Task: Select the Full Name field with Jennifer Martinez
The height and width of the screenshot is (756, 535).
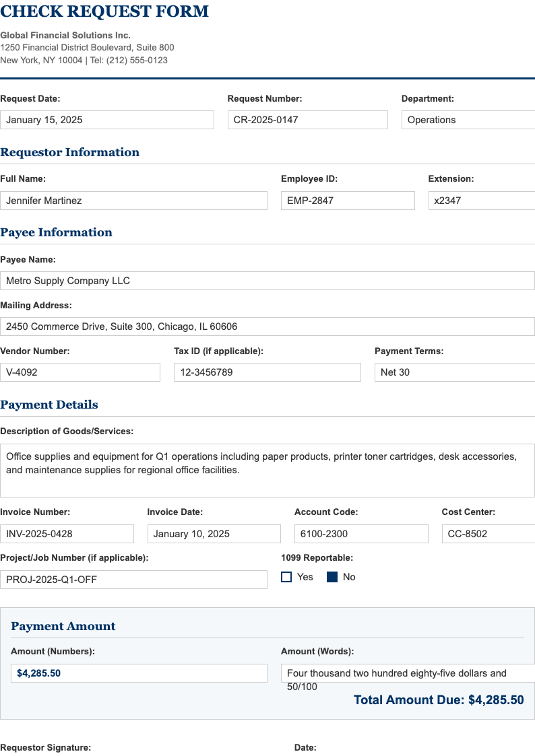Action: pyautogui.click(x=134, y=200)
